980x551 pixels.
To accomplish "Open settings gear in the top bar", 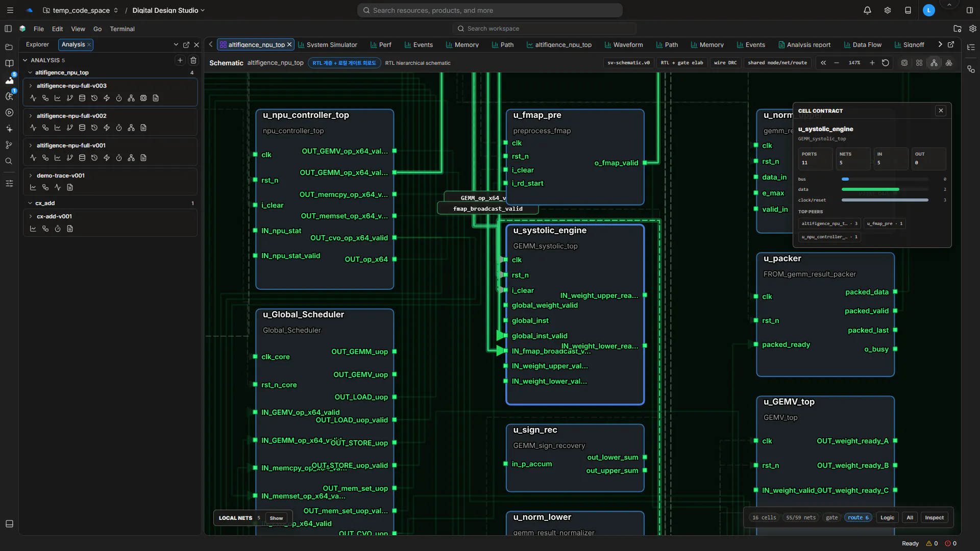I will coord(888,10).
